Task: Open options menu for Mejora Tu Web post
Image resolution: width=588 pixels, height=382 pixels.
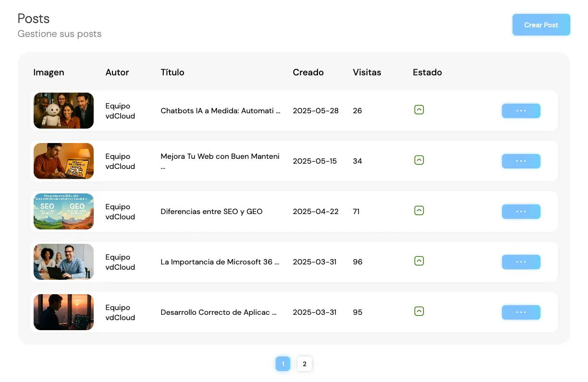Action: (x=521, y=161)
